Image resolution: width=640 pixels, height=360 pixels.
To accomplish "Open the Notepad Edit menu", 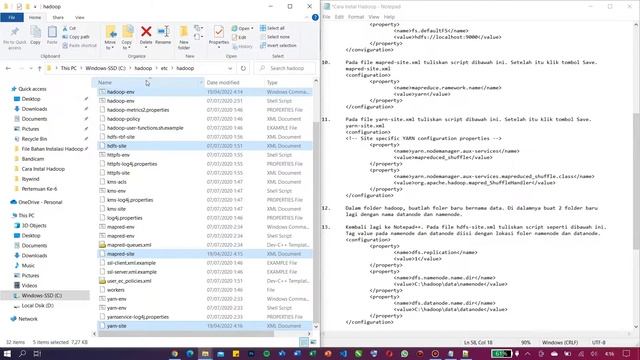I will 339,17.
